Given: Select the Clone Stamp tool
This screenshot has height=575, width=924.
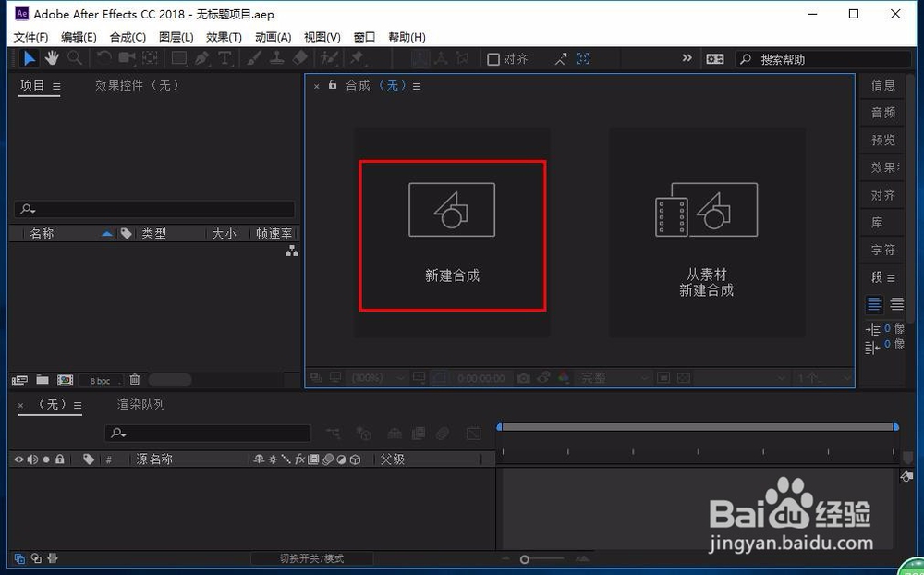Looking at the screenshot, I should [277, 58].
